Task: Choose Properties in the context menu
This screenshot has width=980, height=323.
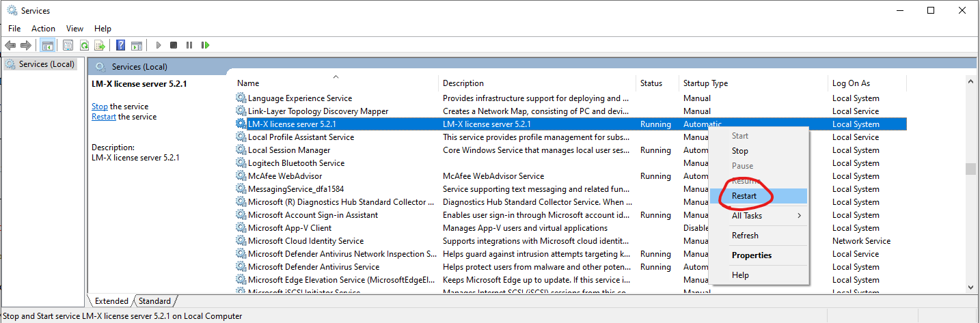Action: click(x=759, y=255)
